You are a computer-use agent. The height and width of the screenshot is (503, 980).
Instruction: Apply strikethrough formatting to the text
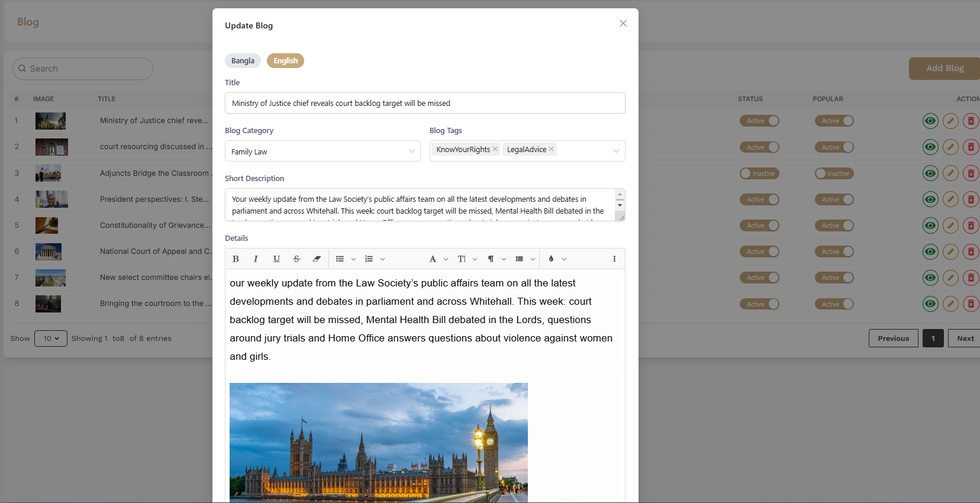click(296, 259)
